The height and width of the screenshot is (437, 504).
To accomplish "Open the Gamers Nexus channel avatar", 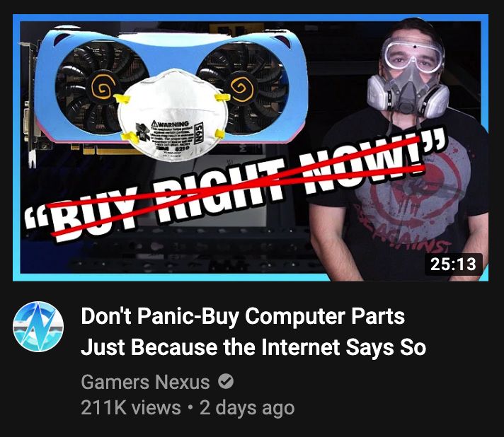I will (38, 327).
